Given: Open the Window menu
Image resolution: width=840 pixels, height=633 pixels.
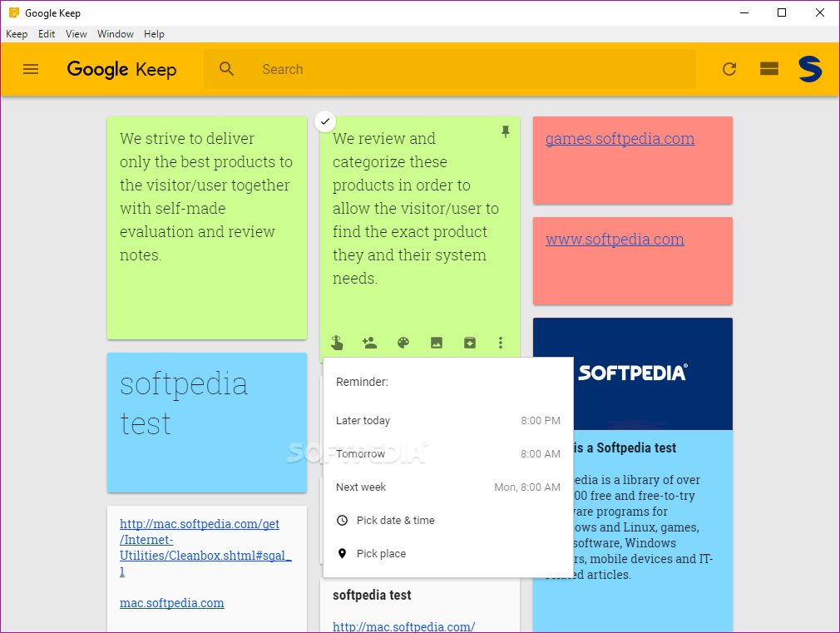Looking at the screenshot, I should 115,34.
